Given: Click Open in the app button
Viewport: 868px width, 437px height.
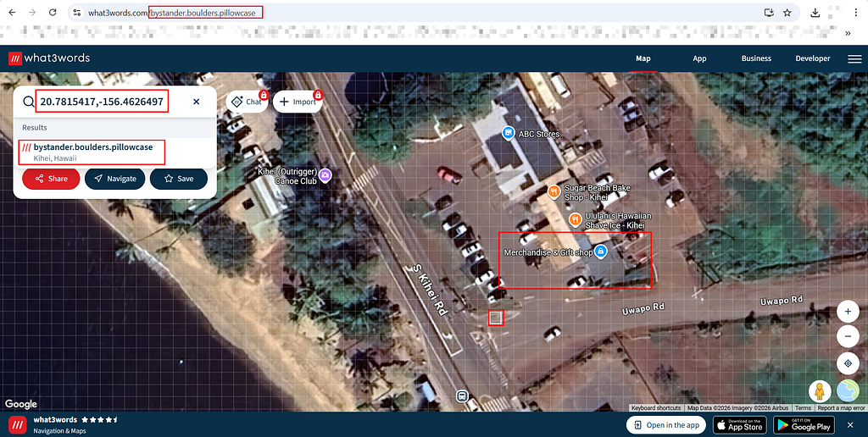Looking at the screenshot, I should coord(666,425).
